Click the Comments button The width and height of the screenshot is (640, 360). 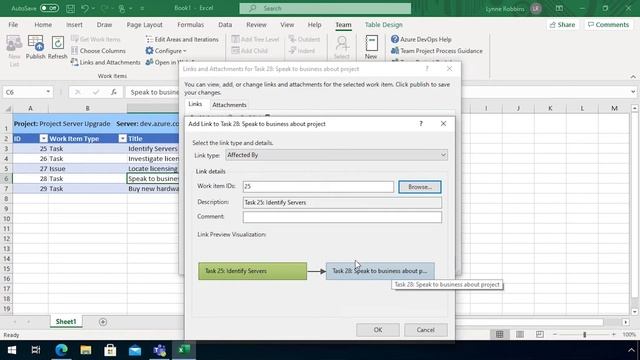click(x=609, y=24)
